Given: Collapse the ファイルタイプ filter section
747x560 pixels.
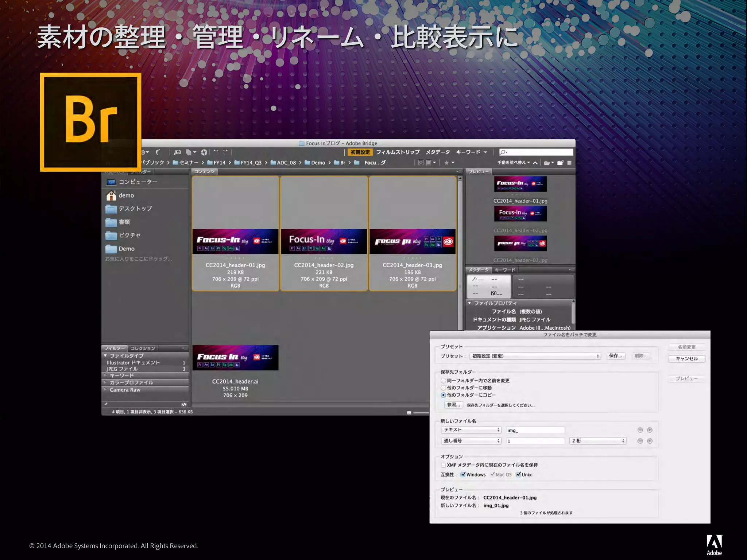Looking at the screenshot, I should tap(105, 356).
